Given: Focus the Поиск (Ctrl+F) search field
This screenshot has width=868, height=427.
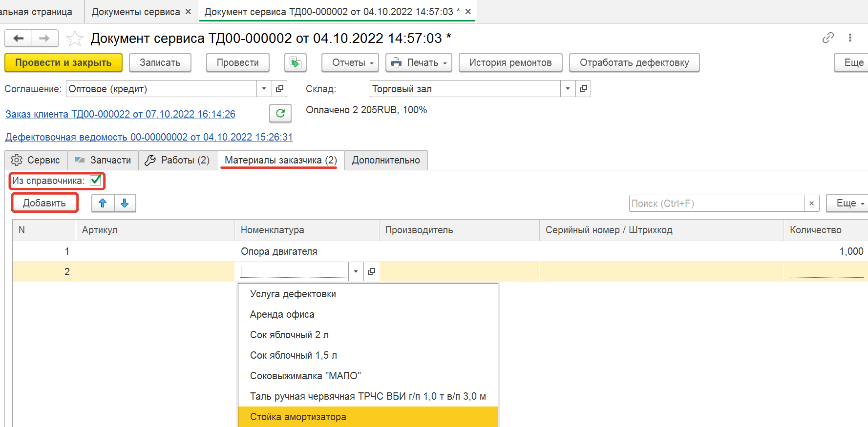Looking at the screenshot, I should 717,203.
